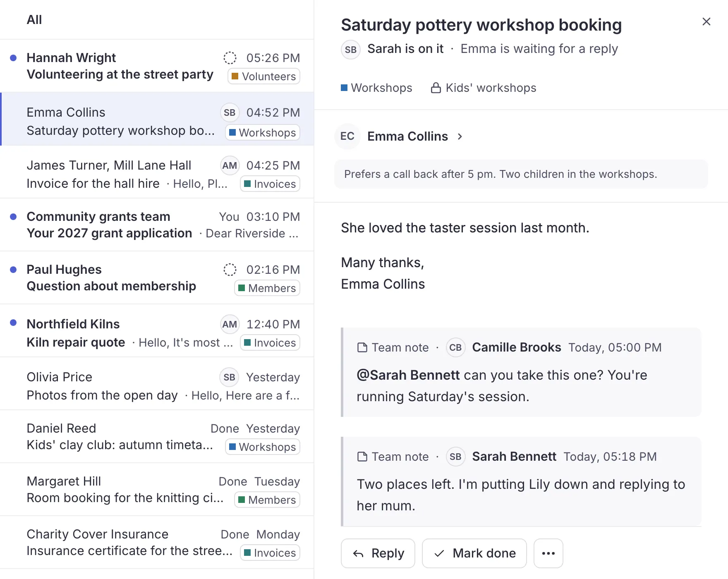Image resolution: width=728 pixels, height=579 pixels.
Task: Open 'Kiln repair quote' conversation
Action: tap(157, 331)
